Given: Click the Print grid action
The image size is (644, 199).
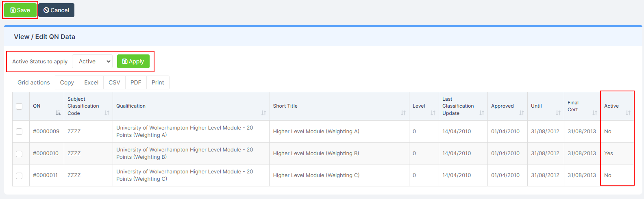Looking at the screenshot, I should coord(158,82).
